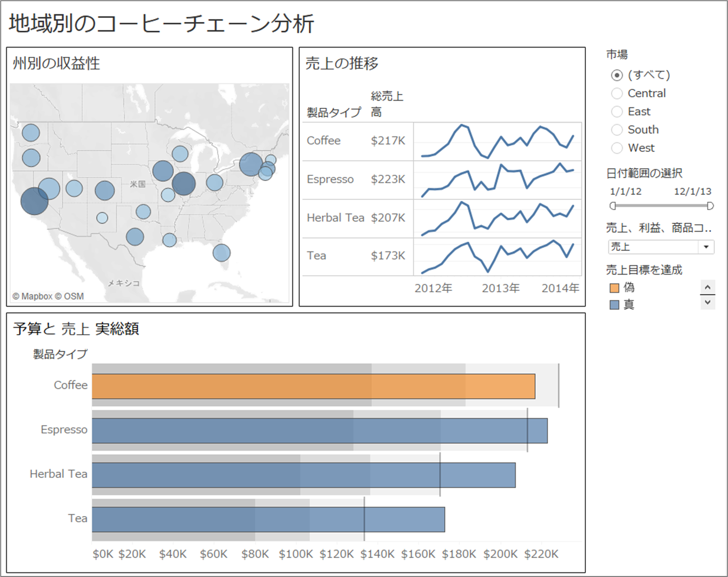Choose the South option under 市場
The width and height of the screenshot is (728, 577).
pyautogui.click(x=617, y=129)
